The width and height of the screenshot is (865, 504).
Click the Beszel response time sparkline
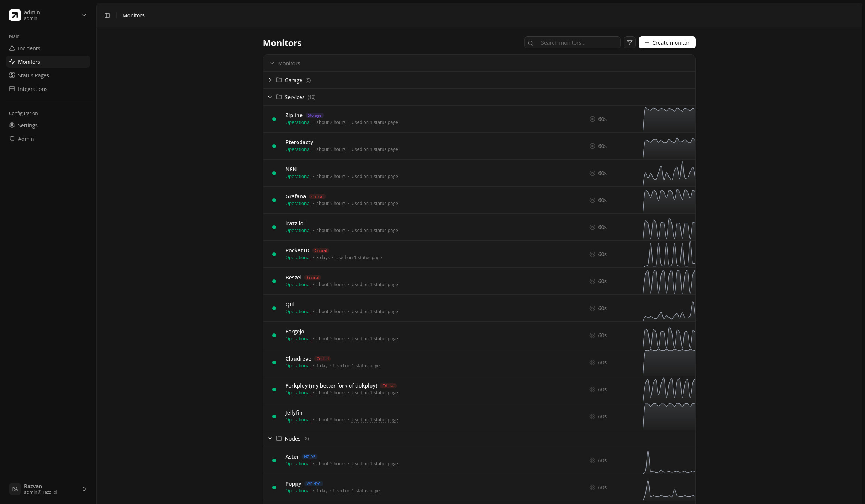tap(669, 281)
